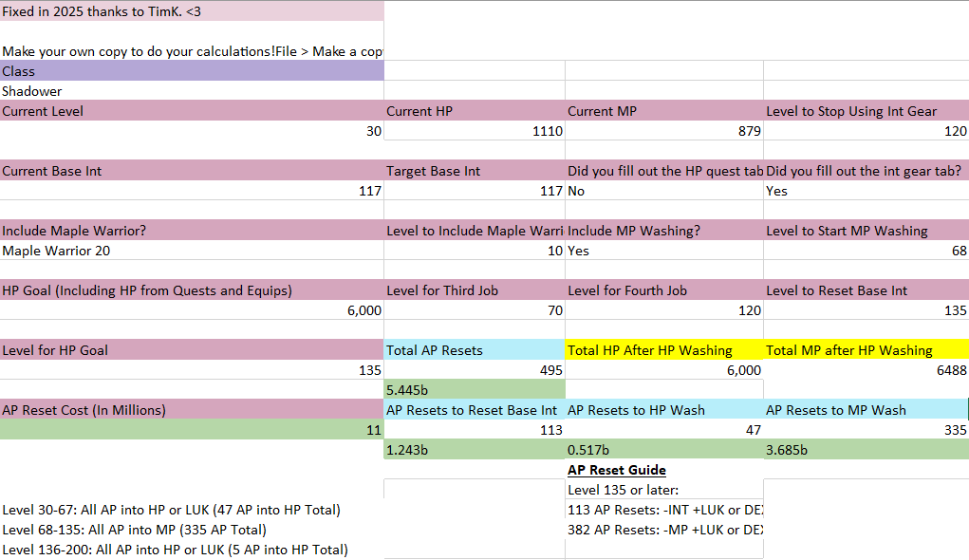This screenshot has height=560, width=969.
Task: Click the yellow Total HP After HP Washing header
Action: tap(663, 350)
